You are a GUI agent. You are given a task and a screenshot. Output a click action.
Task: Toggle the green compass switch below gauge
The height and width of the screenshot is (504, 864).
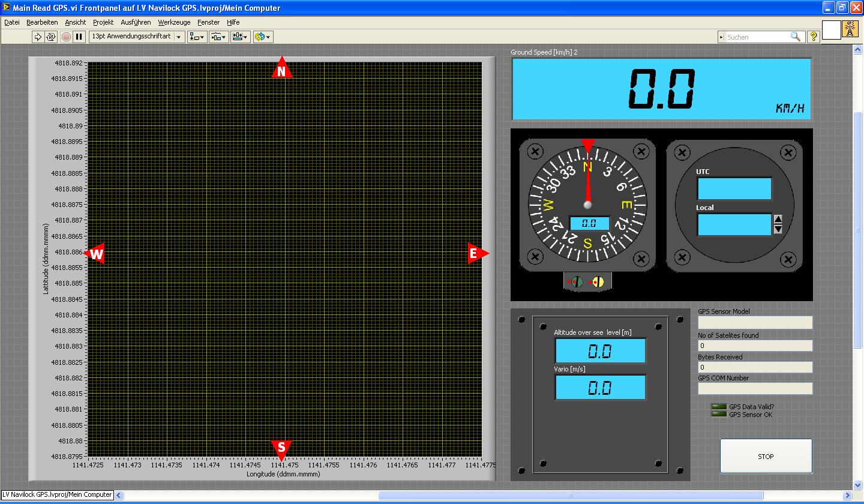(576, 281)
